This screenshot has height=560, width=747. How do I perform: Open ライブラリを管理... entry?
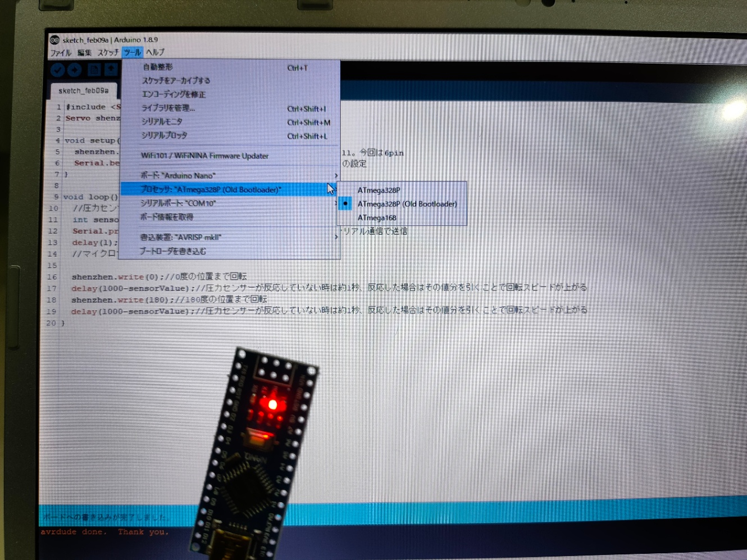click(230, 108)
